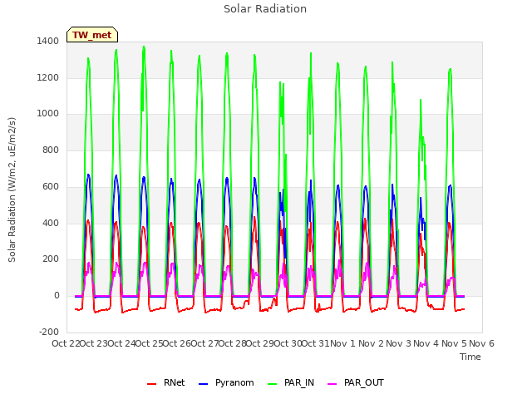Click the Oct 31 x-axis tick label
This screenshot has width=532, height=399.
point(316,343)
